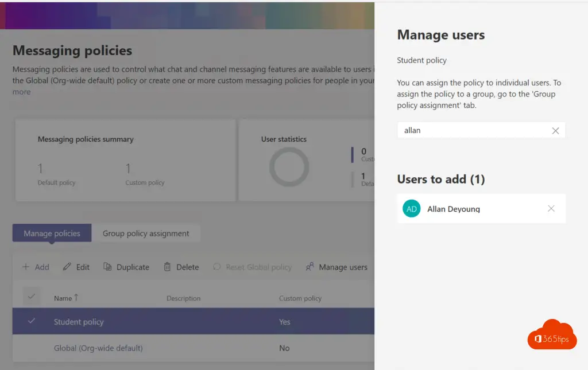Click the user search input field
Screen dimensions: 588x370
(474, 131)
